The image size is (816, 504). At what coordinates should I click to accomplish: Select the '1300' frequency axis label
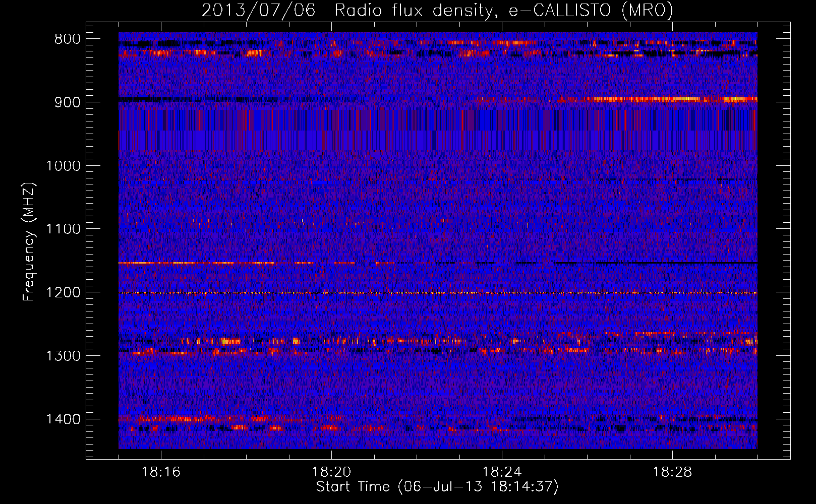[64, 356]
